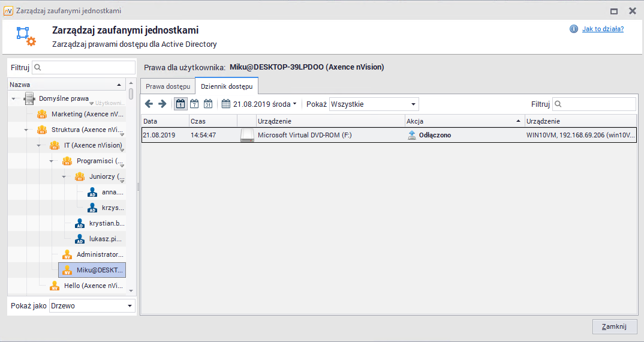Open the Pokaż jako Drzewo combo box
The height and width of the screenshot is (342, 644).
[x=92, y=305]
